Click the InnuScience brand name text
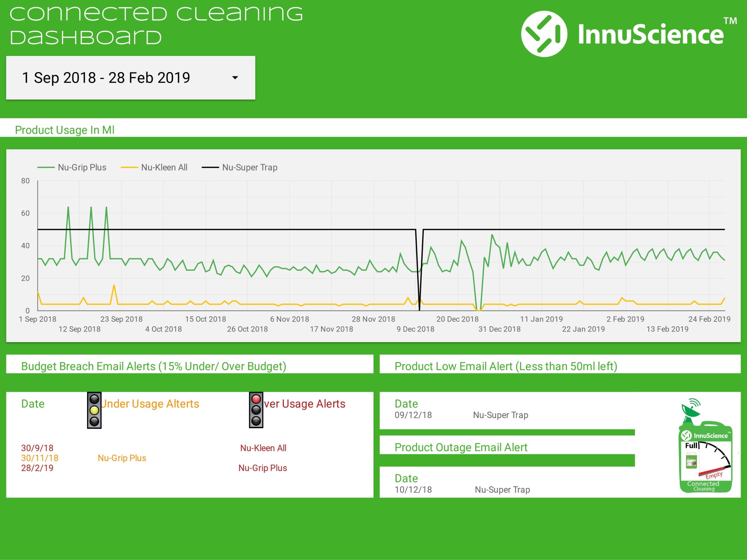Image resolution: width=747 pixels, height=560 pixels. click(651, 34)
